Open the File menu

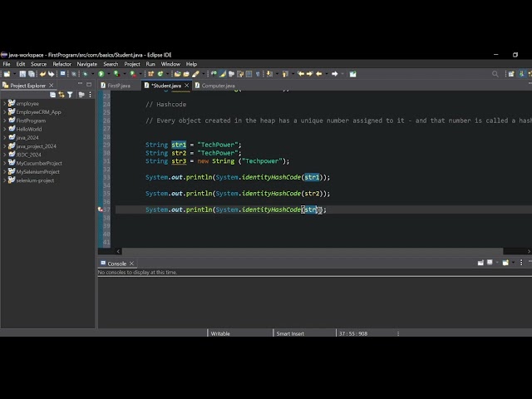pyautogui.click(x=7, y=64)
